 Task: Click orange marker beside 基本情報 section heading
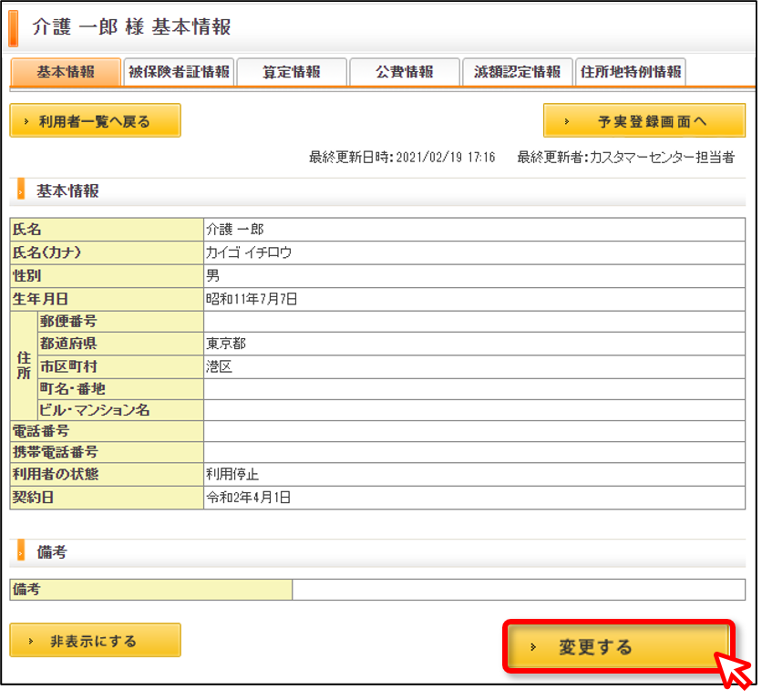click(21, 190)
